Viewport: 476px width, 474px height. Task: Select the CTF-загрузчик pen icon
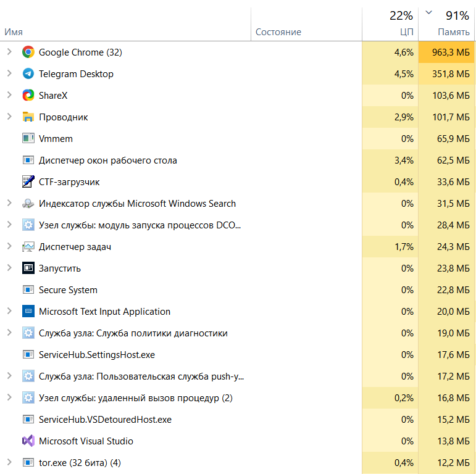tap(28, 182)
